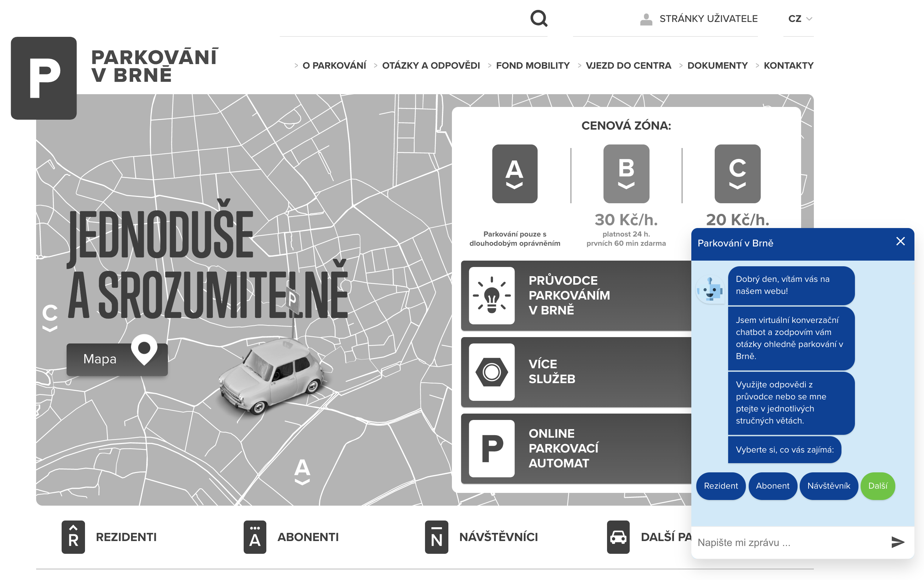
Task: Click the Cenová zóna heading
Action: (x=626, y=125)
